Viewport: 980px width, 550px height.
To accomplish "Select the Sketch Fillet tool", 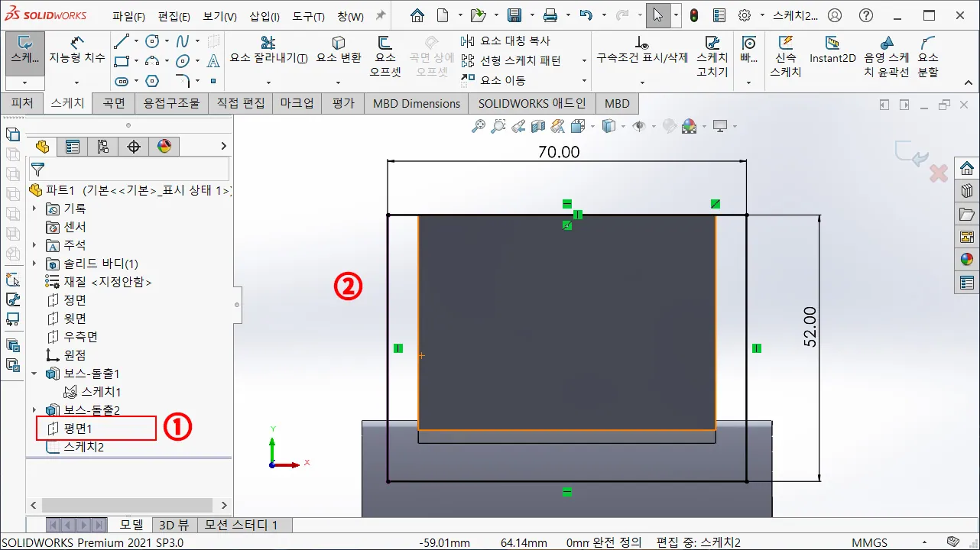I will click(183, 81).
